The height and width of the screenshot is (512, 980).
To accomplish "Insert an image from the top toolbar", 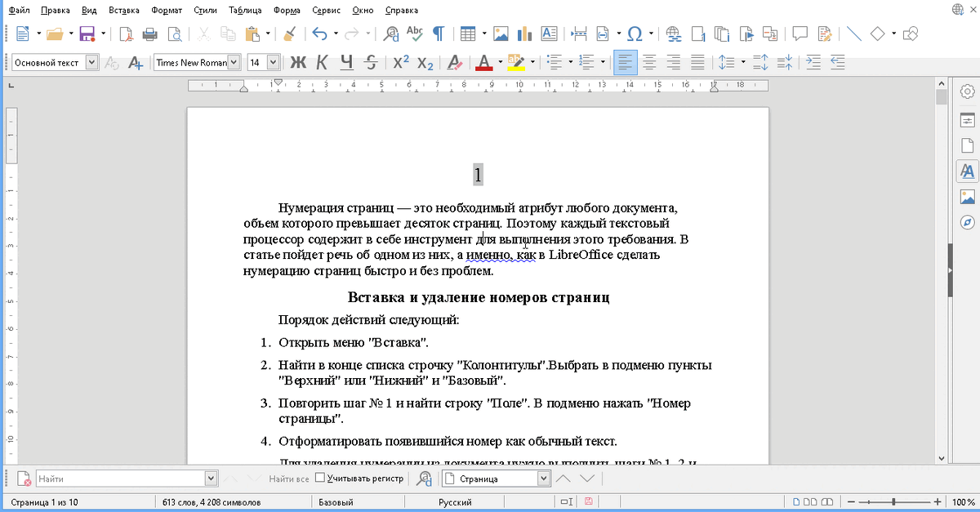I will 501,33.
